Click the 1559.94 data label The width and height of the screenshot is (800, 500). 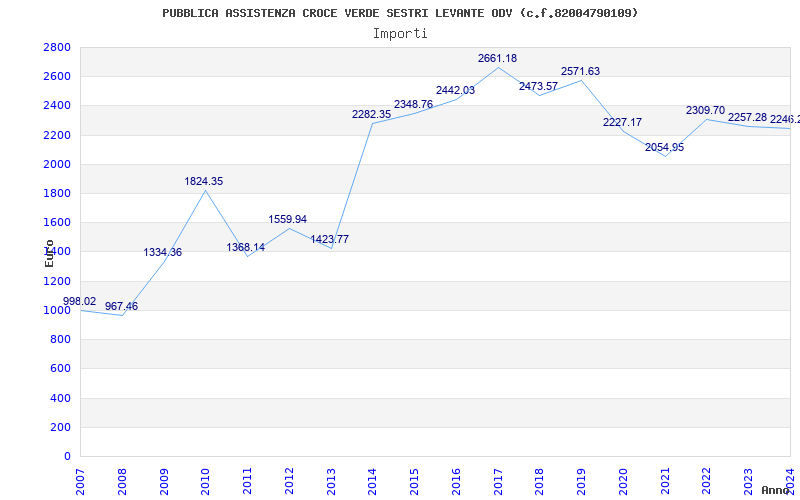pos(288,219)
